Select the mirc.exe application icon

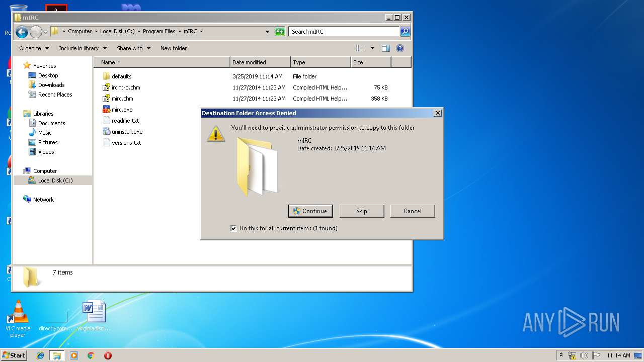pyautogui.click(x=106, y=110)
